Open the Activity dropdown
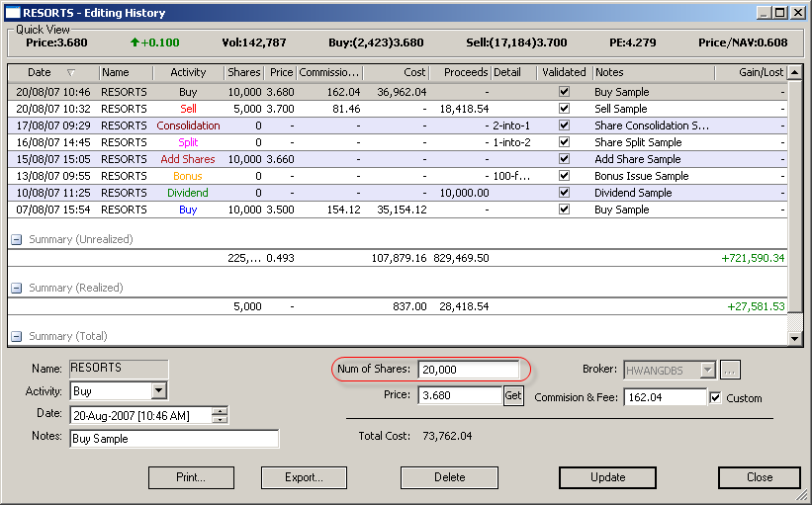812x505 pixels. click(159, 390)
